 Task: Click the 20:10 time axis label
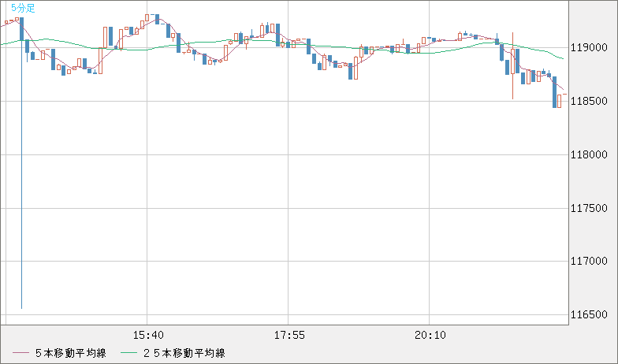pyautogui.click(x=430, y=336)
